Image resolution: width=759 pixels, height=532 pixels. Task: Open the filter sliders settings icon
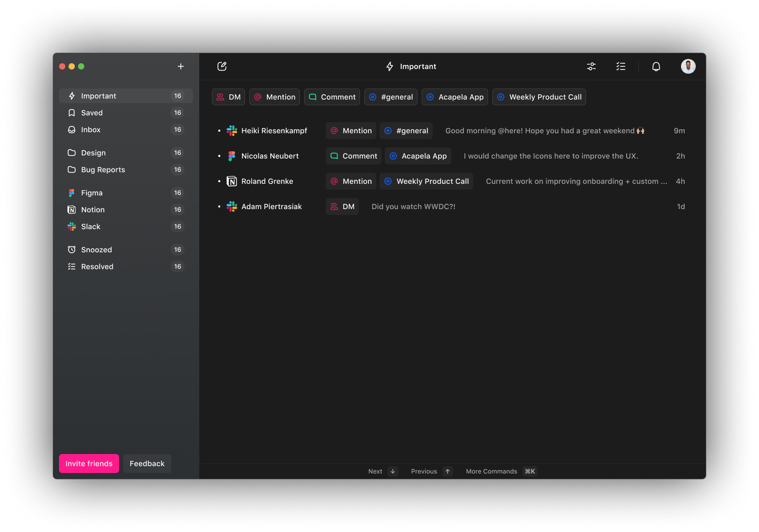[591, 66]
